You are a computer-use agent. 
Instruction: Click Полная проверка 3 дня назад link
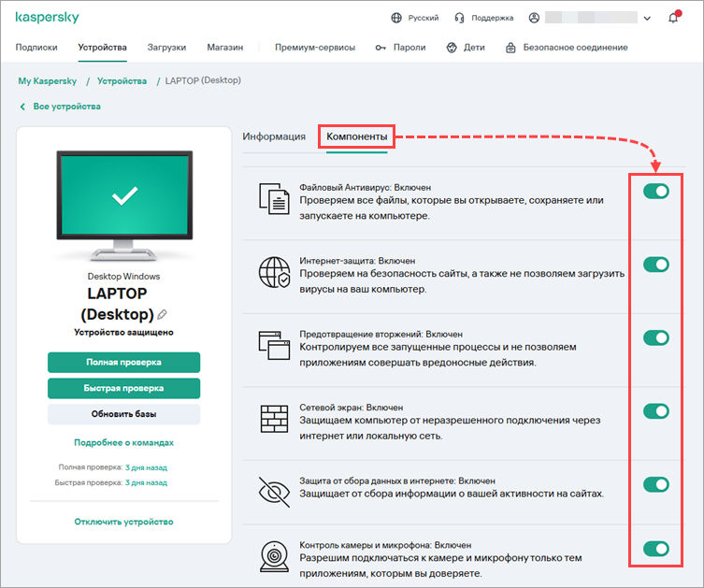(x=146, y=467)
